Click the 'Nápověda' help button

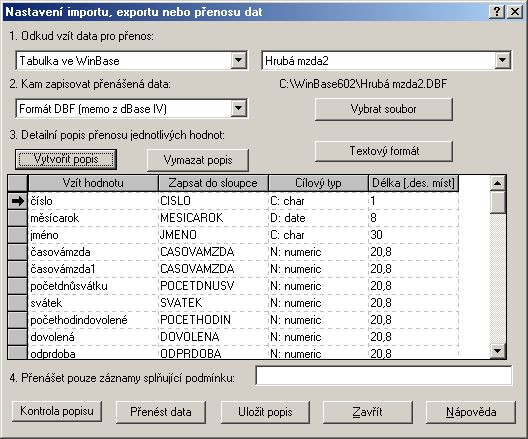(471, 412)
